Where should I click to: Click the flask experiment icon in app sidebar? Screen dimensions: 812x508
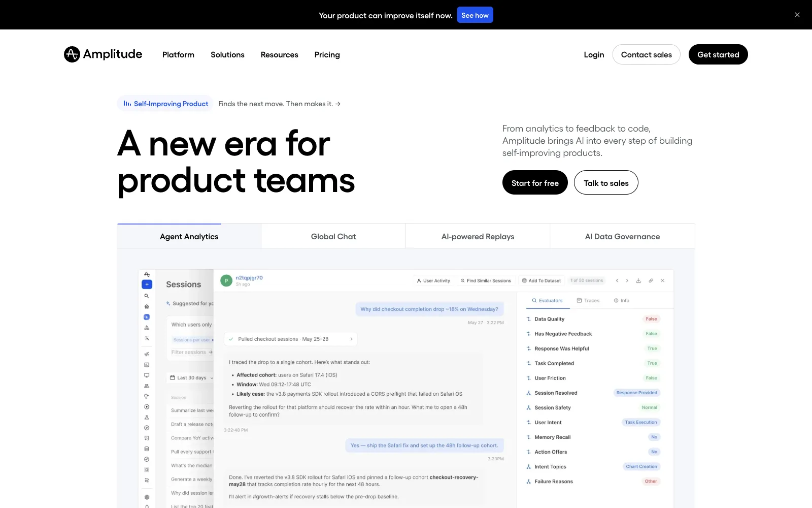(147, 418)
